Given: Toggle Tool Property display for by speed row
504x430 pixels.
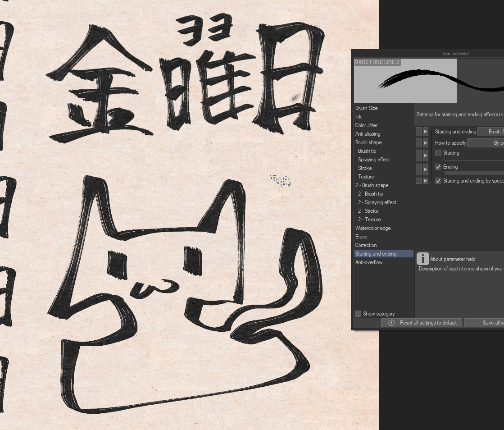Looking at the screenshot, I should coord(418,181).
